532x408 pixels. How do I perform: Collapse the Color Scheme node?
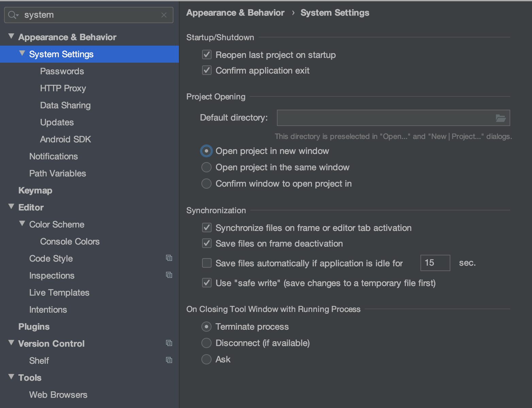pyautogui.click(x=22, y=224)
